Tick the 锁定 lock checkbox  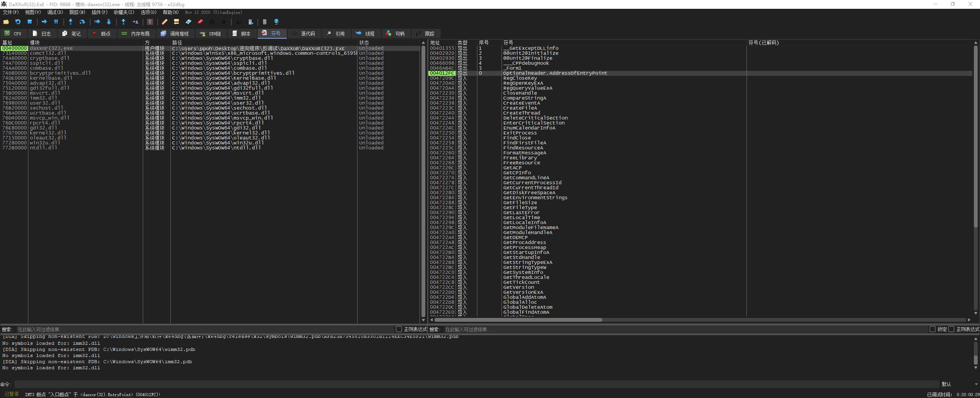[933, 329]
